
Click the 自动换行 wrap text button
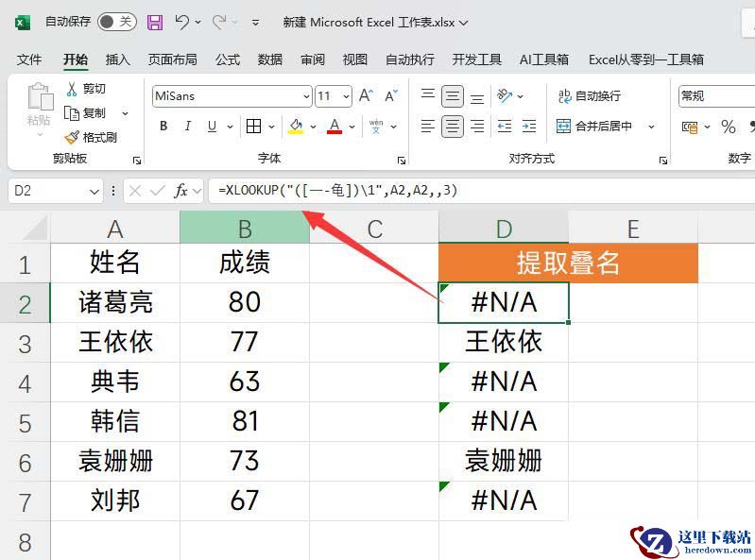pos(590,95)
